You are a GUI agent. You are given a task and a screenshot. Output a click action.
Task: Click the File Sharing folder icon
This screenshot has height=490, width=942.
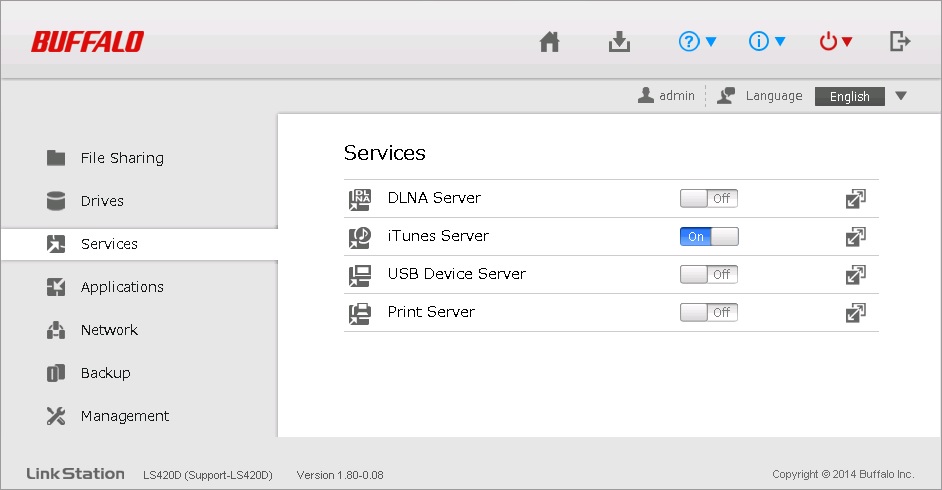pyautogui.click(x=56, y=158)
